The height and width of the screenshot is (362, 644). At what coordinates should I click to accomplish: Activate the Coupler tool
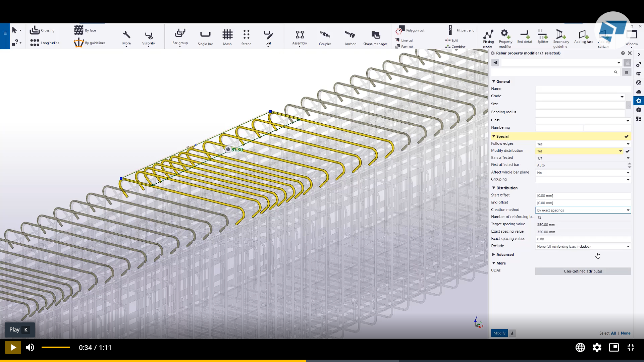[325, 37]
